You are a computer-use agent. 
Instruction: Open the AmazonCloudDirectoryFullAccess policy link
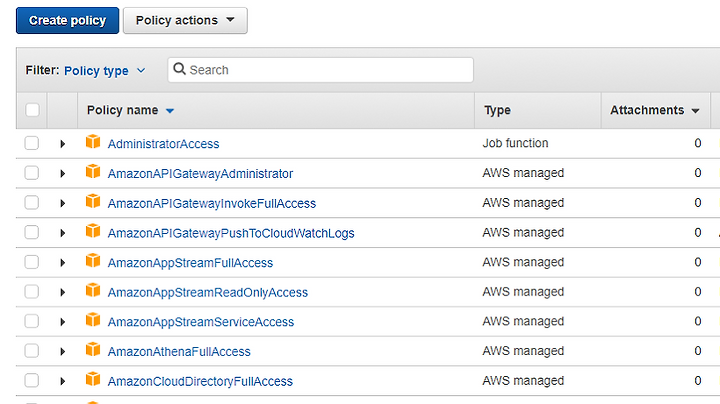click(x=200, y=382)
